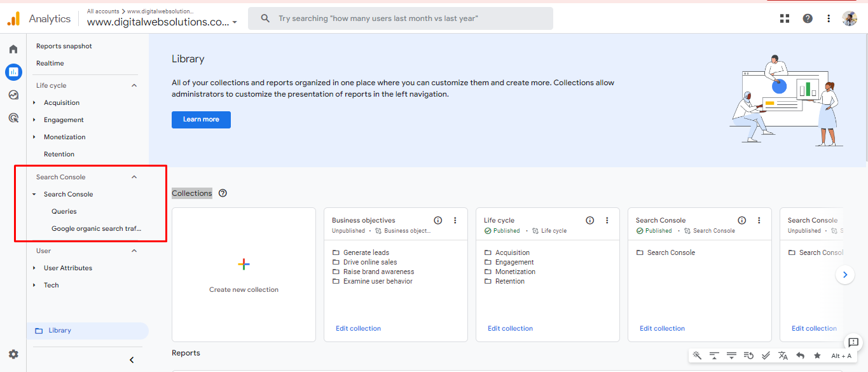Open Admin settings gear icon
Screen dimensions: 868x372
13,354
